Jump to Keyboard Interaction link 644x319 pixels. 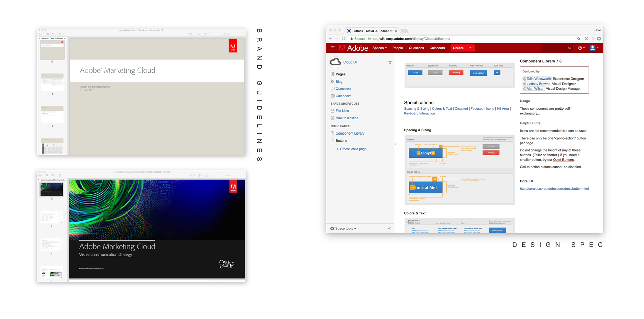[x=419, y=113]
